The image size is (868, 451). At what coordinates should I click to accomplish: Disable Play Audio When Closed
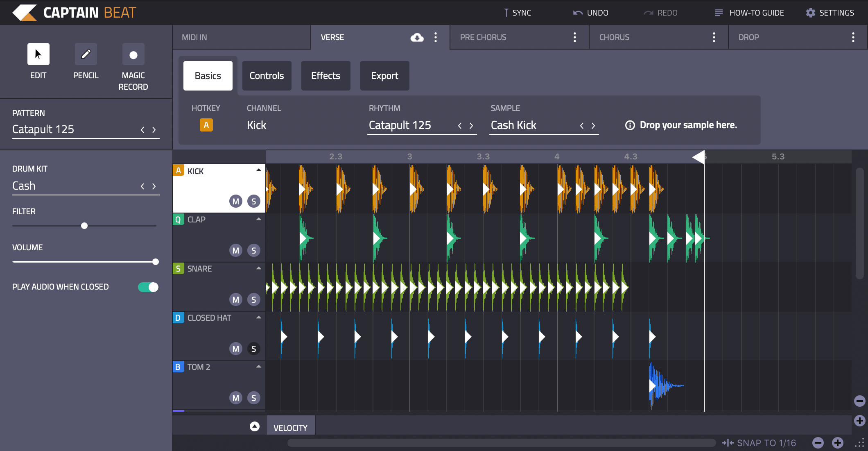pos(148,287)
